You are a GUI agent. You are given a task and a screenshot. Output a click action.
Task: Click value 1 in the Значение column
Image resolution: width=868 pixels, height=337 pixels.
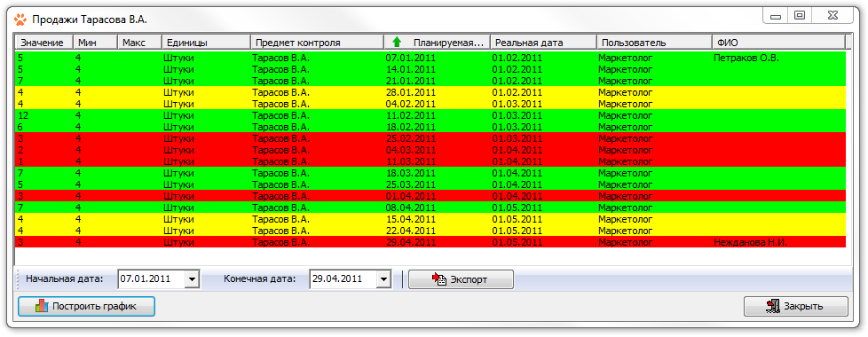20,161
